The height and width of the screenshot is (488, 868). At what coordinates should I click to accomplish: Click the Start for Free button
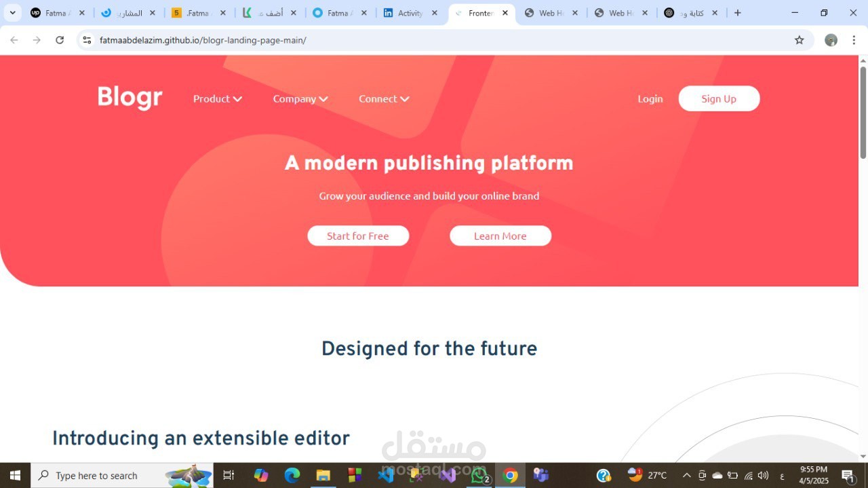358,236
